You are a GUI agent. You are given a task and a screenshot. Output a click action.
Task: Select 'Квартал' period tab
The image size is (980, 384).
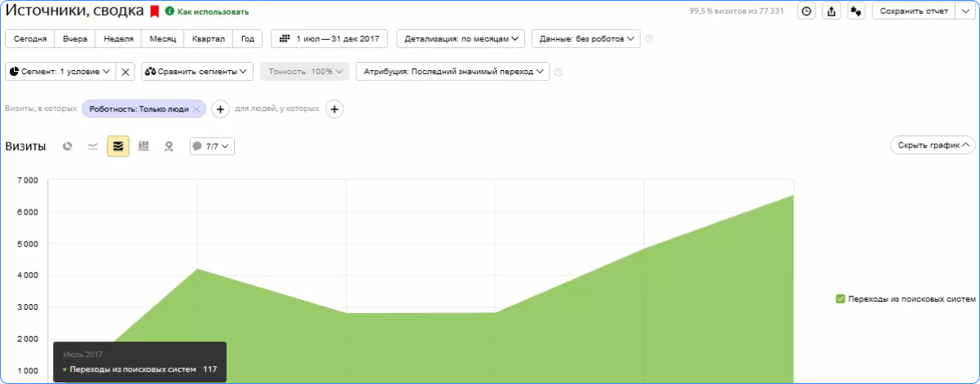click(208, 39)
